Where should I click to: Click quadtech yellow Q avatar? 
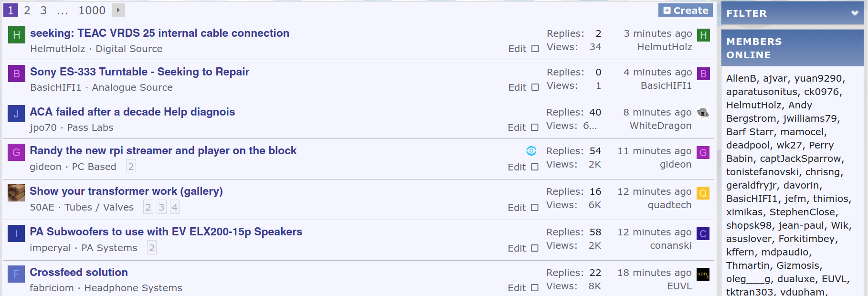pyautogui.click(x=703, y=193)
